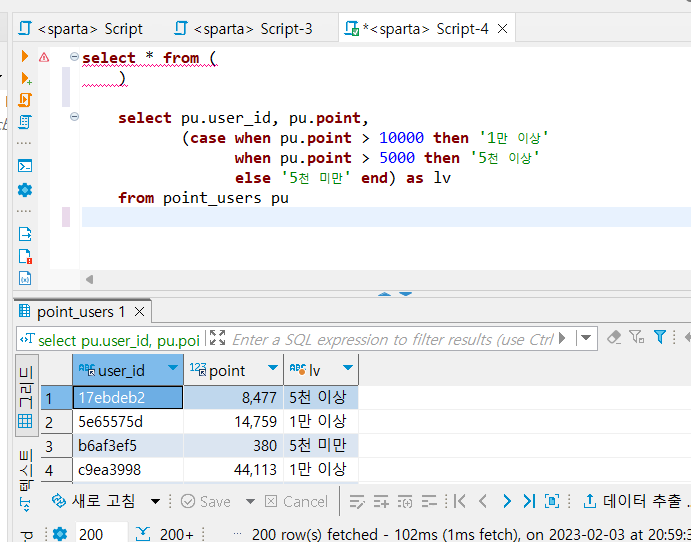The image size is (691, 542).
Task: Open result set configuration gear icon
Action: click(60, 534)
